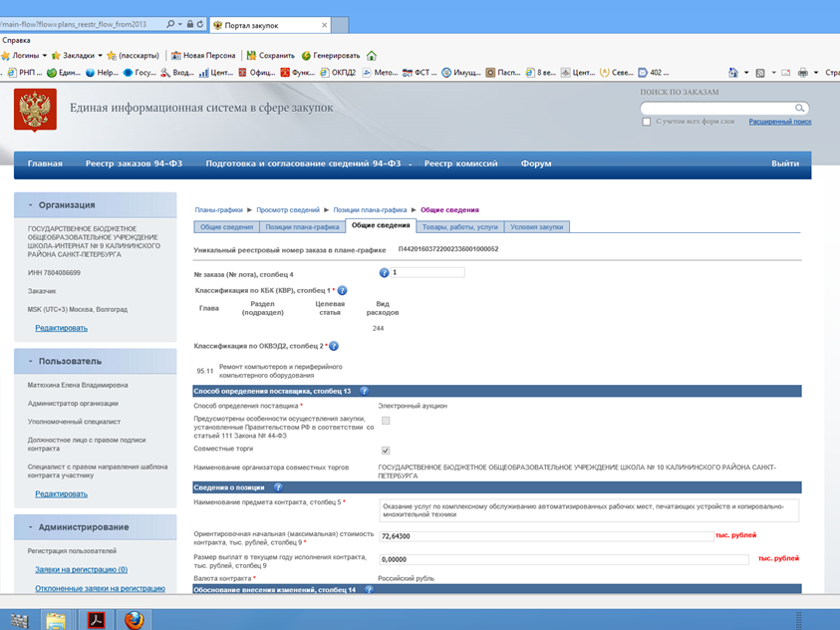
Task: Switch to Условия закупки tab
Action: [537, 227]
